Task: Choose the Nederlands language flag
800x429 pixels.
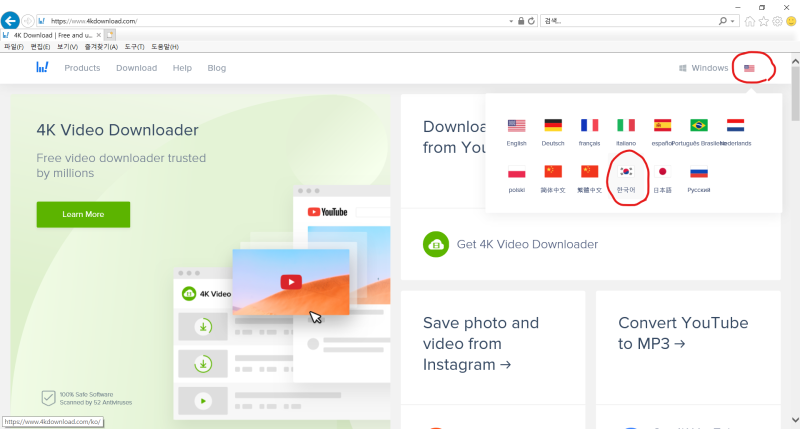Action: (x=735, y=125)
